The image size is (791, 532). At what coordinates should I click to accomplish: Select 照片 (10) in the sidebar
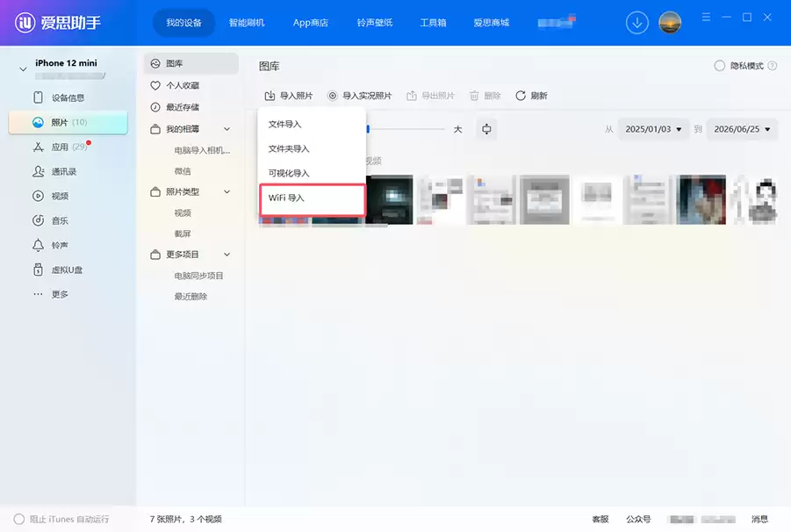tap(68, 122)
